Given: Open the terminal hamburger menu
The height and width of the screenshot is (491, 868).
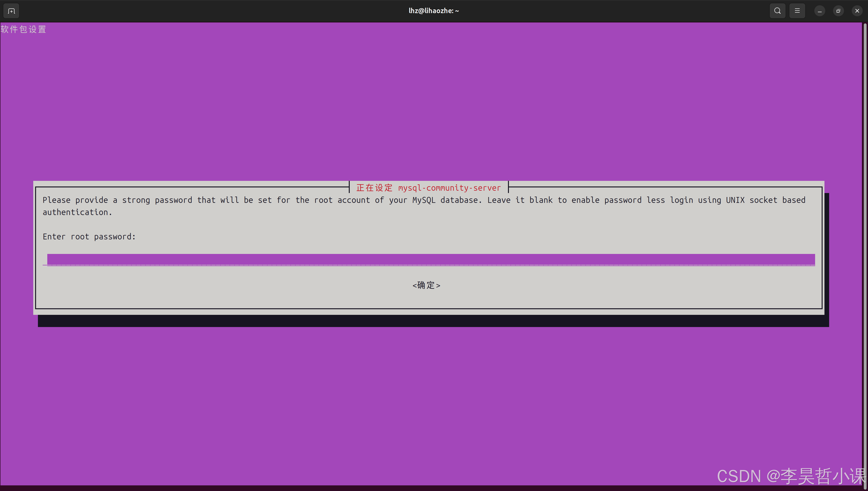Looking at the screenshot, I should (797, 11).
